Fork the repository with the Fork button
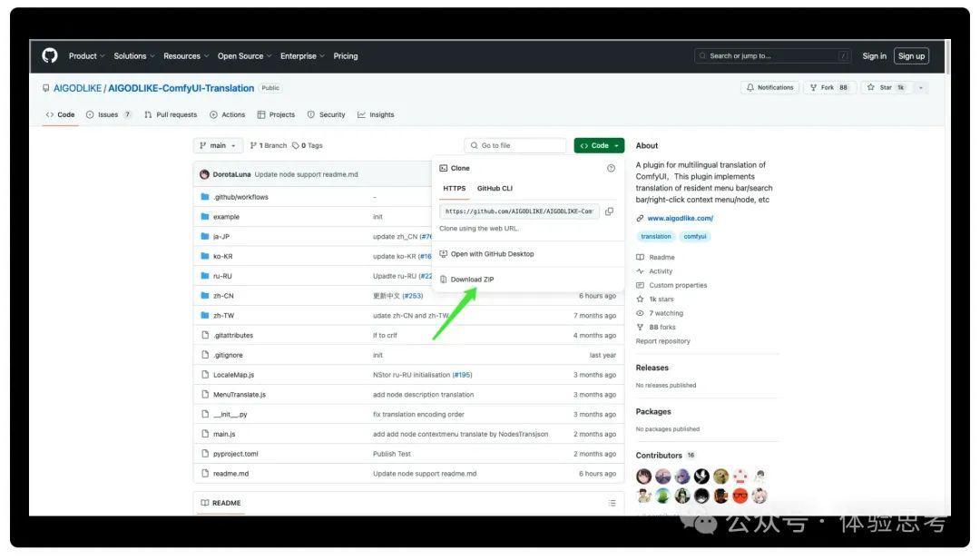Screen dimensions: 980x560 [x=828, y=87]
